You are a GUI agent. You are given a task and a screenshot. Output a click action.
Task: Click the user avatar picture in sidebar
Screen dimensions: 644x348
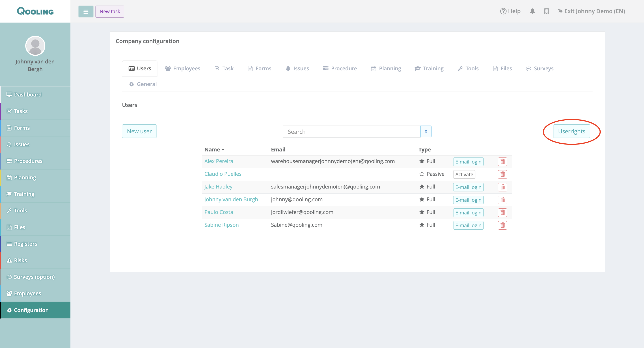(x=35, y=46)
